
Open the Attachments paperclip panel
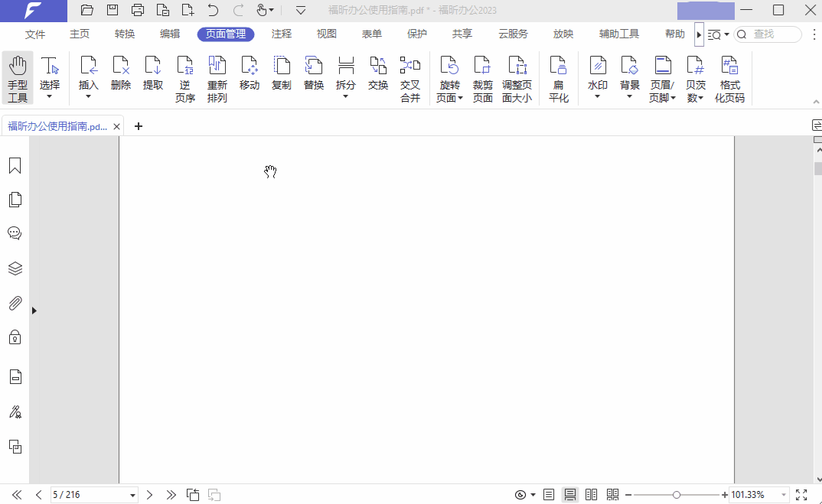pos(15,304)
